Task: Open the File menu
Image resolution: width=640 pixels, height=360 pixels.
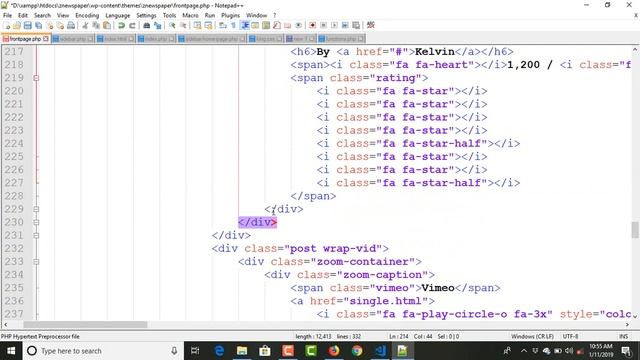Action: tap(7, 15)
